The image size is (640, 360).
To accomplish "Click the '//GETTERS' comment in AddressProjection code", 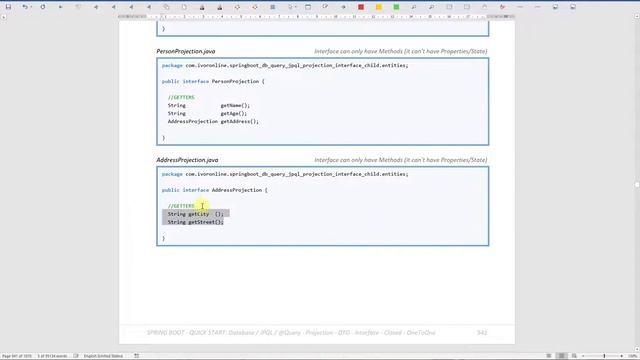I will pos(181,206).
